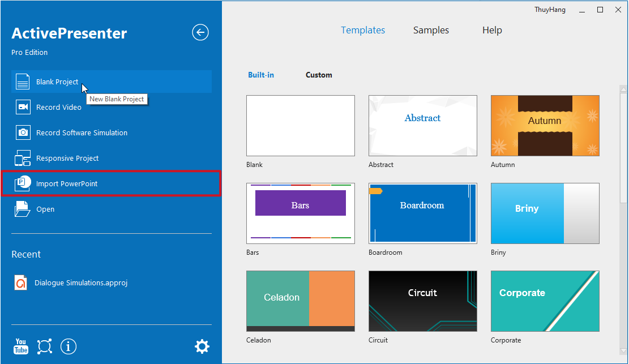Select the Bars template thumbnail

(301, 213)
